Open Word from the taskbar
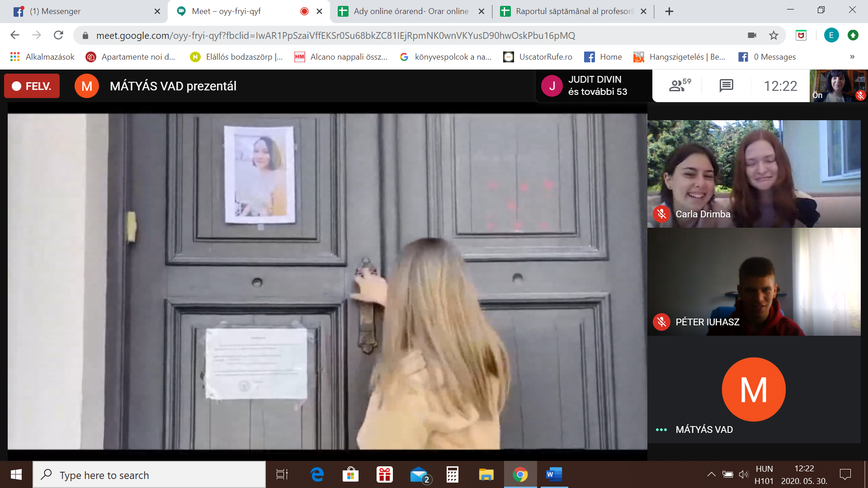The height and width of the screenshot is (488, 868). tap(554, 474)
